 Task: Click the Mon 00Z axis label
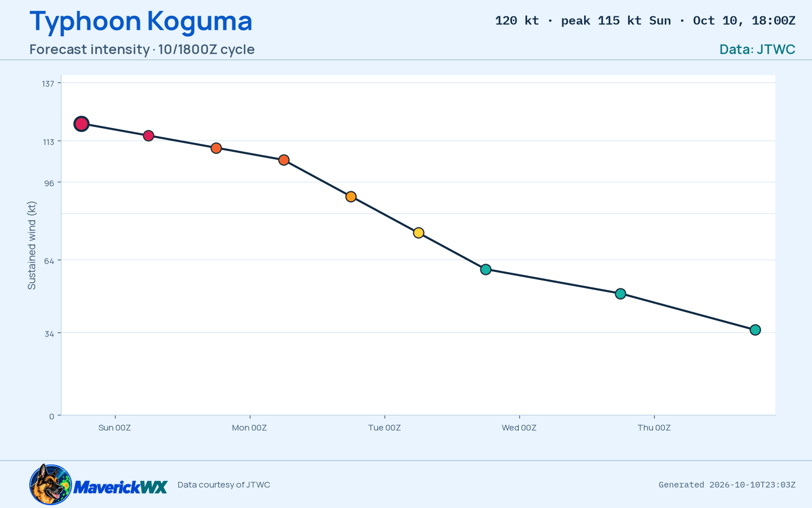[x=249, y=428]
